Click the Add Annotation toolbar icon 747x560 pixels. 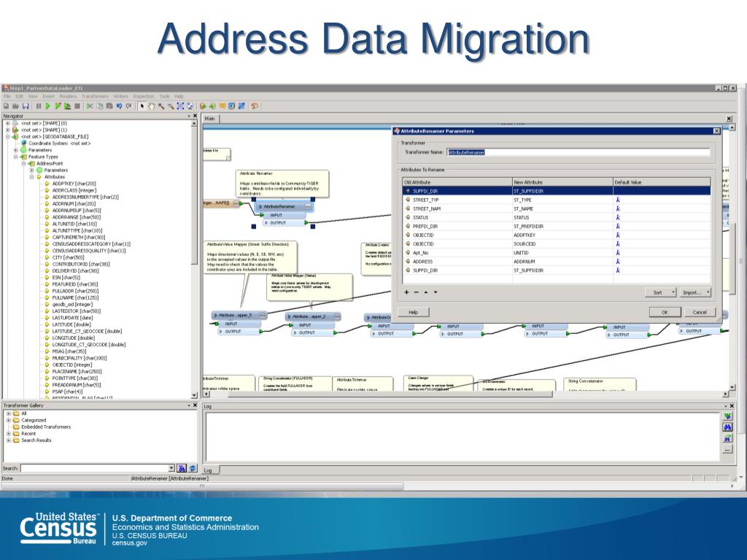(222, 106)
